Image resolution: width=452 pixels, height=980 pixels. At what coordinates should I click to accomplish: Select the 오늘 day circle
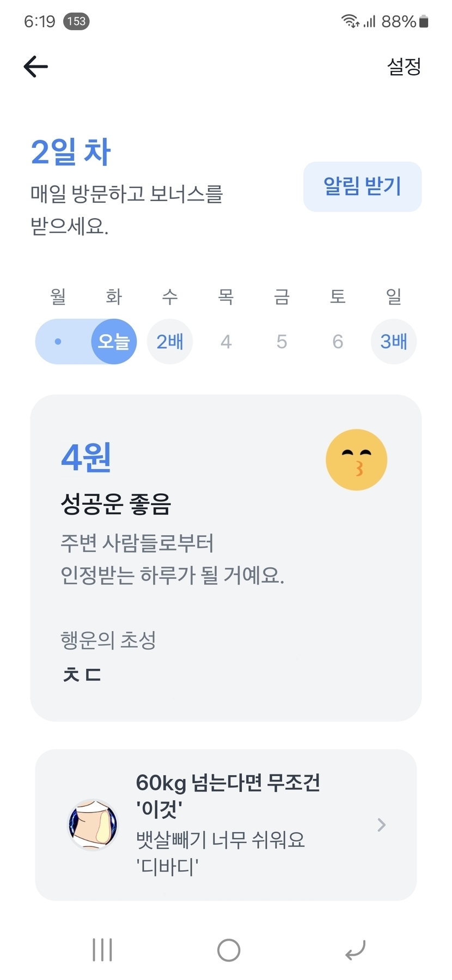tap(114, 342)
